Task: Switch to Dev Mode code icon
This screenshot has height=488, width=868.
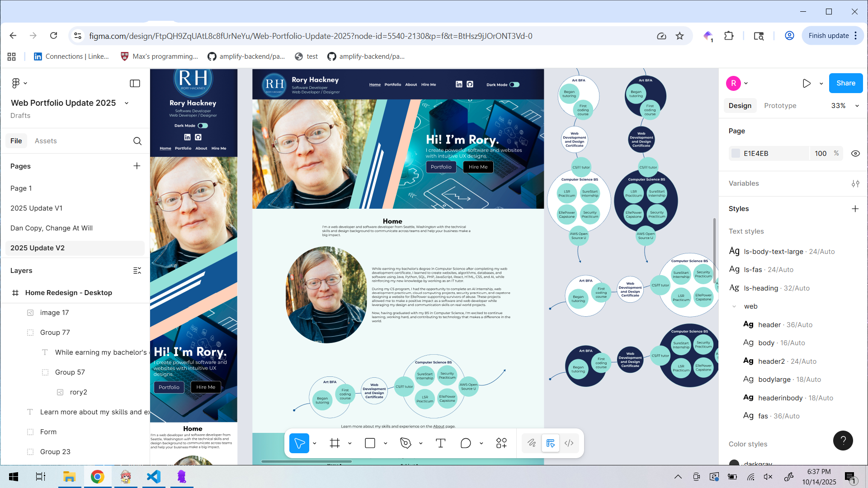Action: 569,443
